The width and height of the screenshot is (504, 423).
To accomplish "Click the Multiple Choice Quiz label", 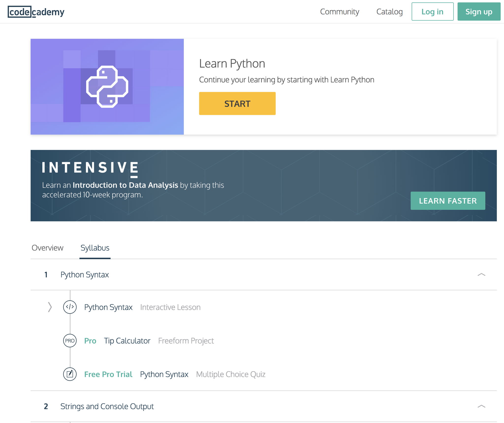I will 231,374.
